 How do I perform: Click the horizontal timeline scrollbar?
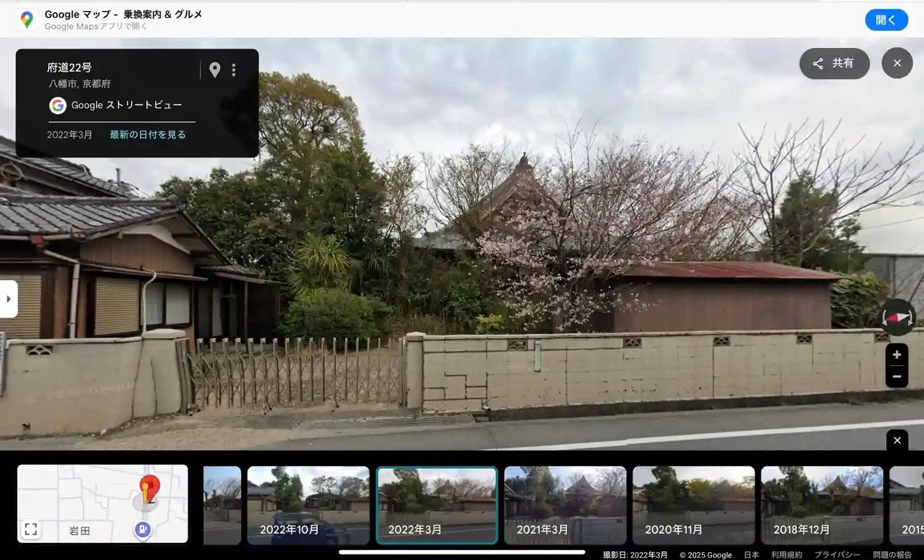pyautogui.click(x=461, y=552)
